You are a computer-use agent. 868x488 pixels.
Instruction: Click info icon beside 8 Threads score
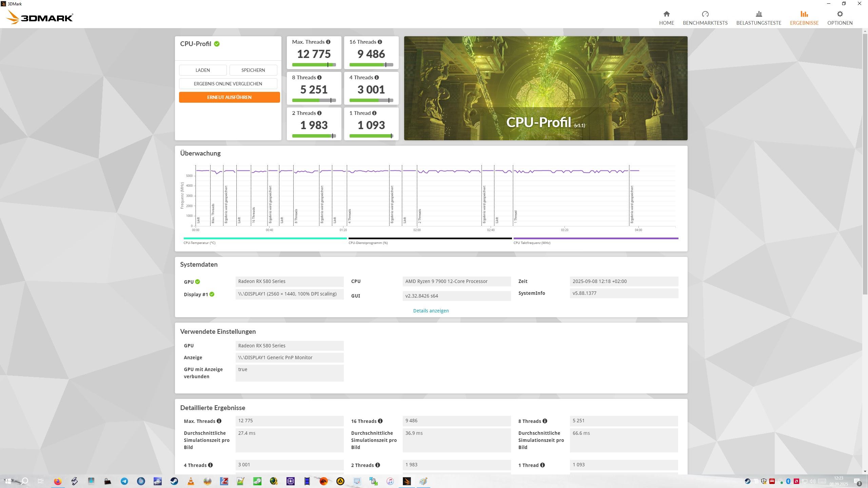[319, 78]
